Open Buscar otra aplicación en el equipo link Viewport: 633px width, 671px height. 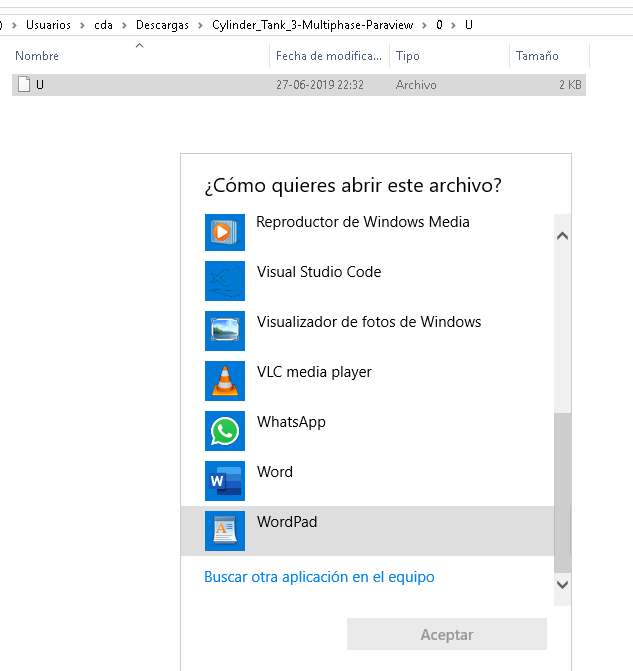click(x=319, y=577)
